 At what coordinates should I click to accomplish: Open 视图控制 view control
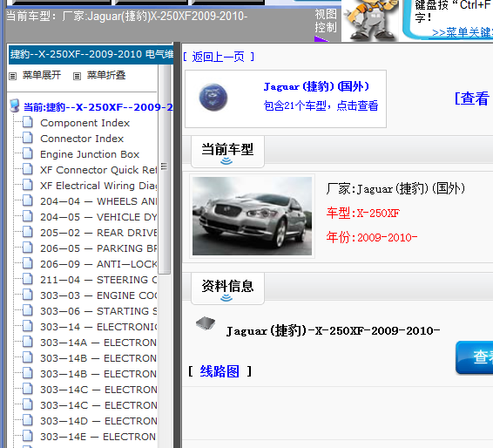point(326,21)
